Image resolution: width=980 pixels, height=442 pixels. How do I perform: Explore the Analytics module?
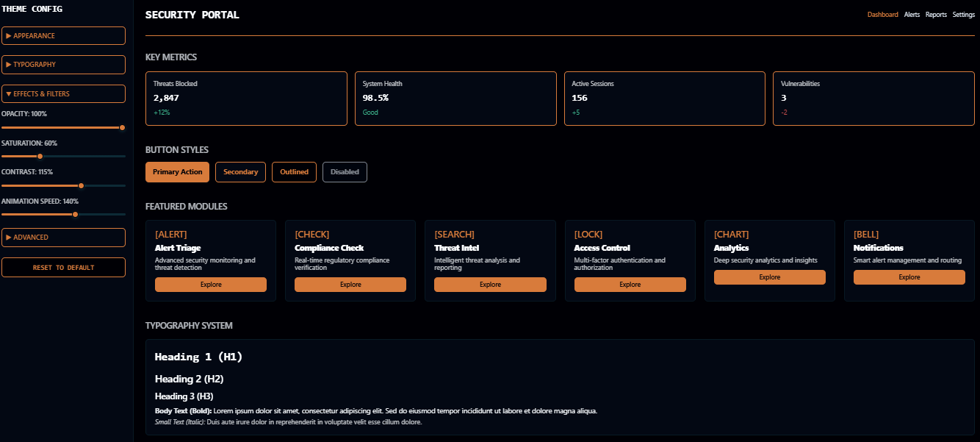tap(770, 277)
